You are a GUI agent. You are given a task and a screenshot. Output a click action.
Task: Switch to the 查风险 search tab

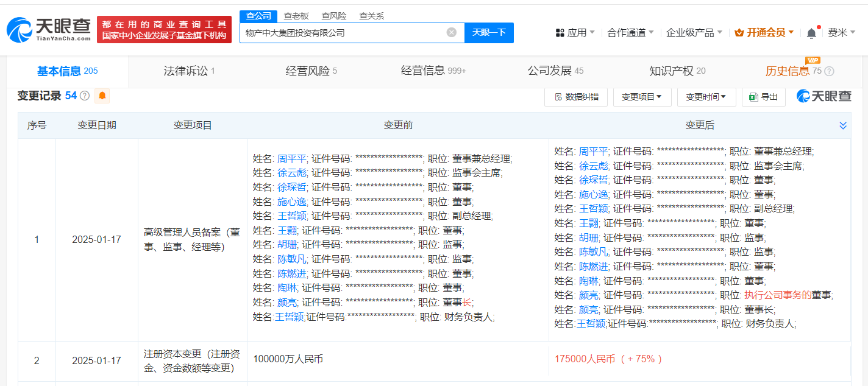pyautogui.click(x=334, y=16)
